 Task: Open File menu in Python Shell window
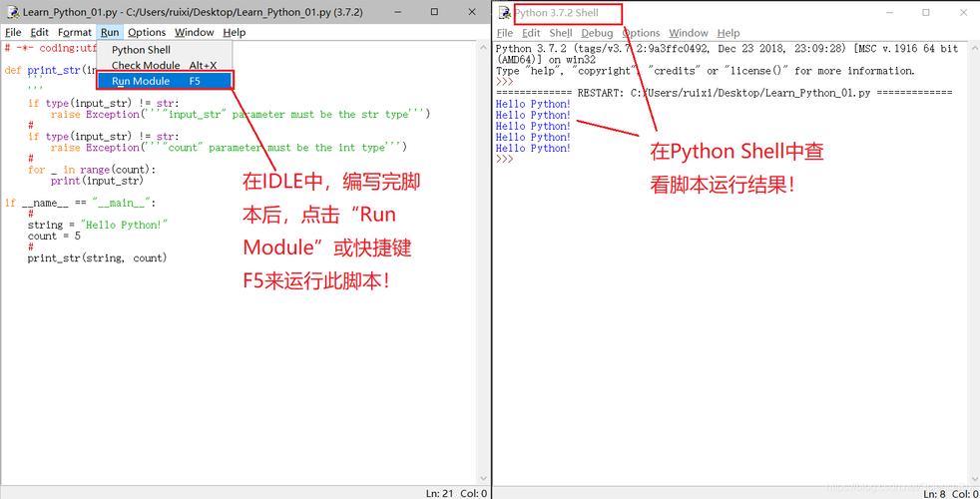click(504, 33)
